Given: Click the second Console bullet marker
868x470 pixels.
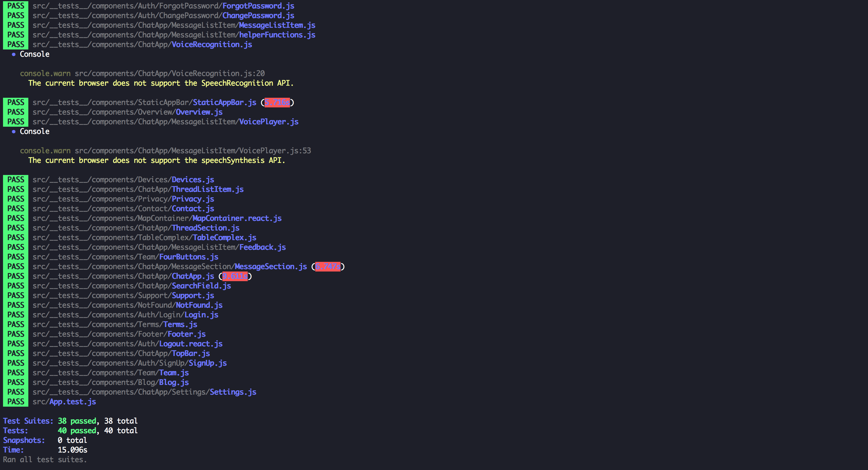Looking at the screenshot, I should tap(14, 132).
